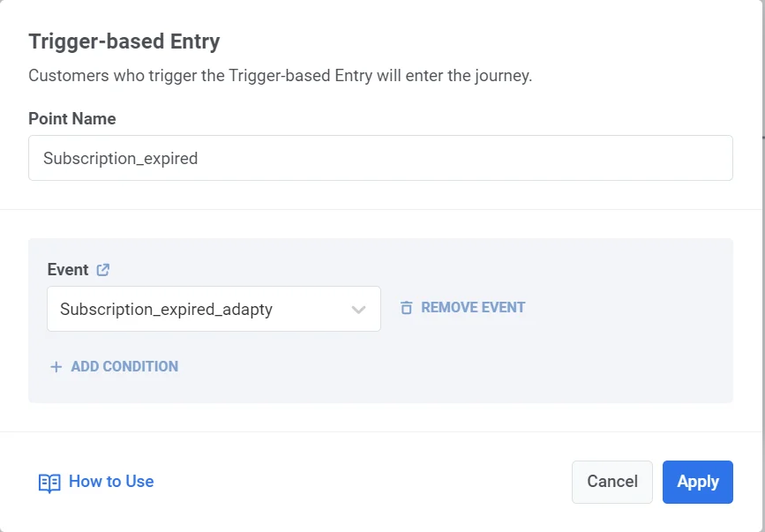
Task: Open the Event documentation via its small icon
Action: [x=102, y=269]
